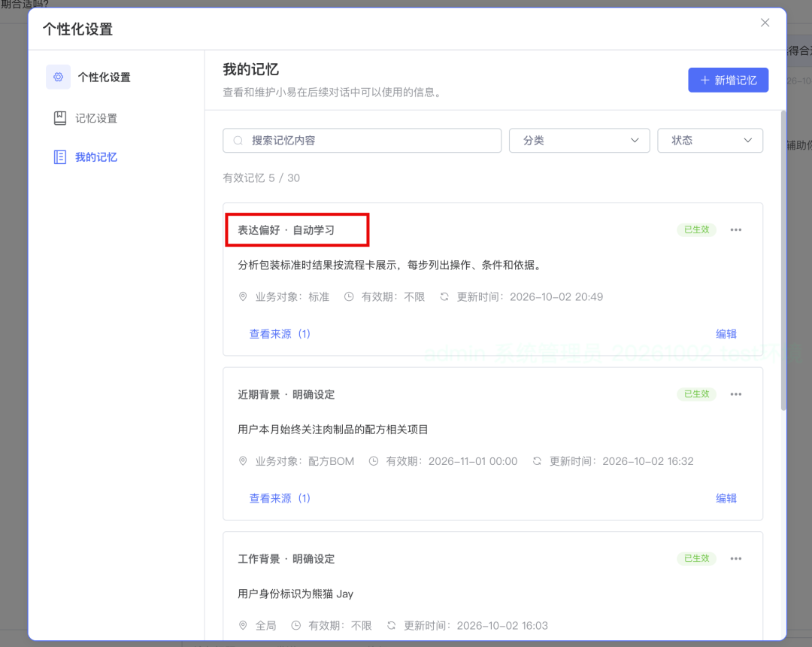Edit the 近期背景 memory with 编辑
The width and height of the screenshot is (812, 647).
[726, 498]
